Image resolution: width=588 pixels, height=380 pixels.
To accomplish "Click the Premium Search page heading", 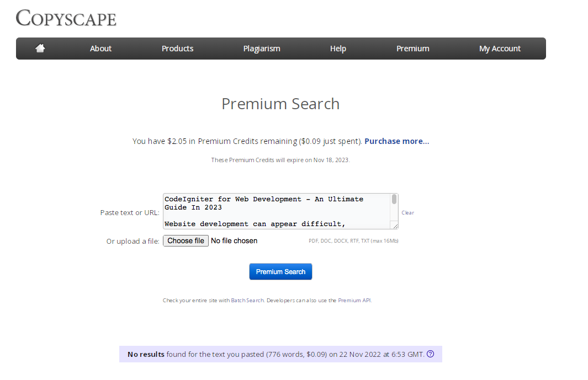I will click(280, 104).
